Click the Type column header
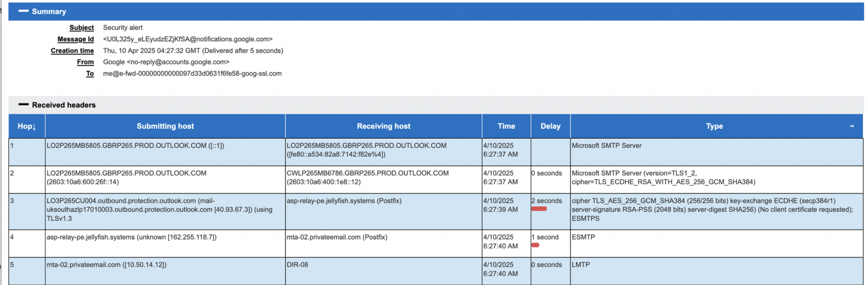868x285 pixels. click(714, 126)
